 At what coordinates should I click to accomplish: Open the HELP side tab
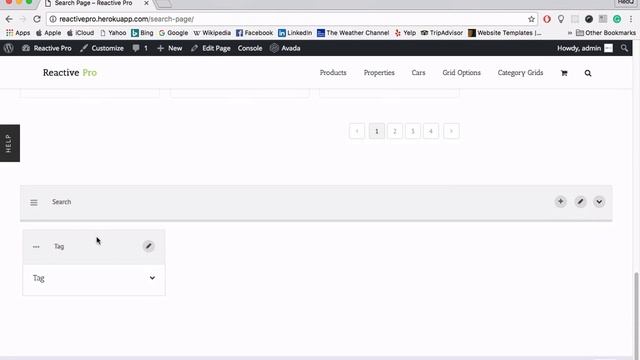click(x=10, y=143)
